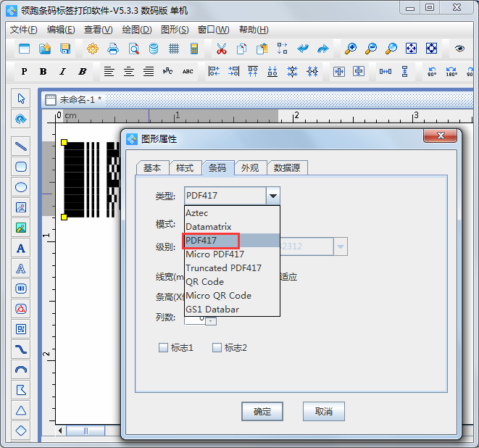Confirm with the 确定 button
Viewport: 479px width, 448px height.
click(262, 411)
